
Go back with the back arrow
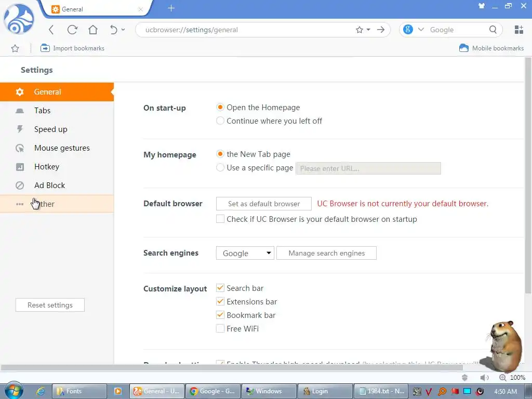(x=51, y=30)
